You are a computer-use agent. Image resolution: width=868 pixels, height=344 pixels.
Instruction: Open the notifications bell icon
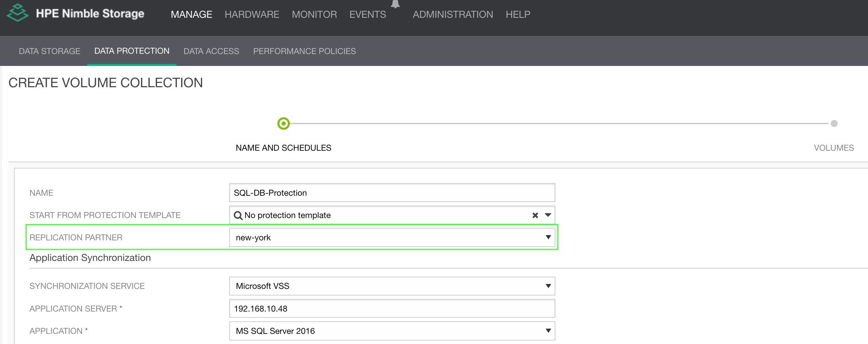[x=395, y=4]
